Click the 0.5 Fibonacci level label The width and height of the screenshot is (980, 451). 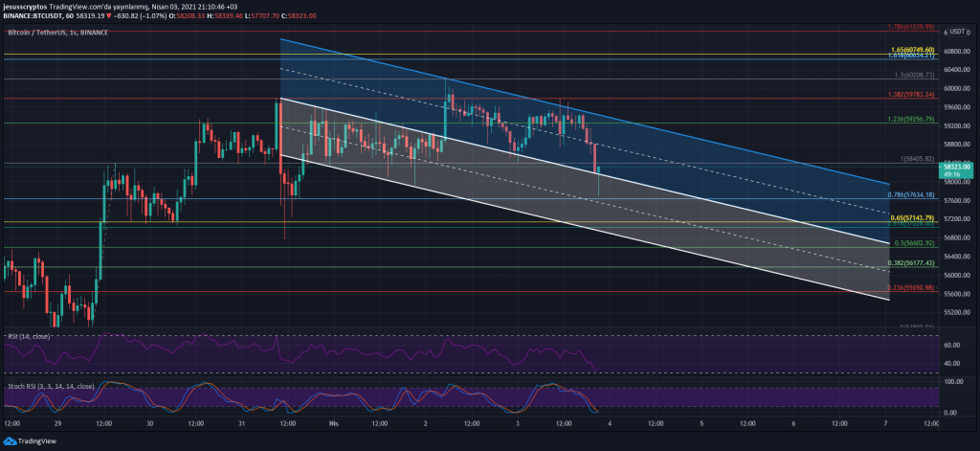click(904, 243)
